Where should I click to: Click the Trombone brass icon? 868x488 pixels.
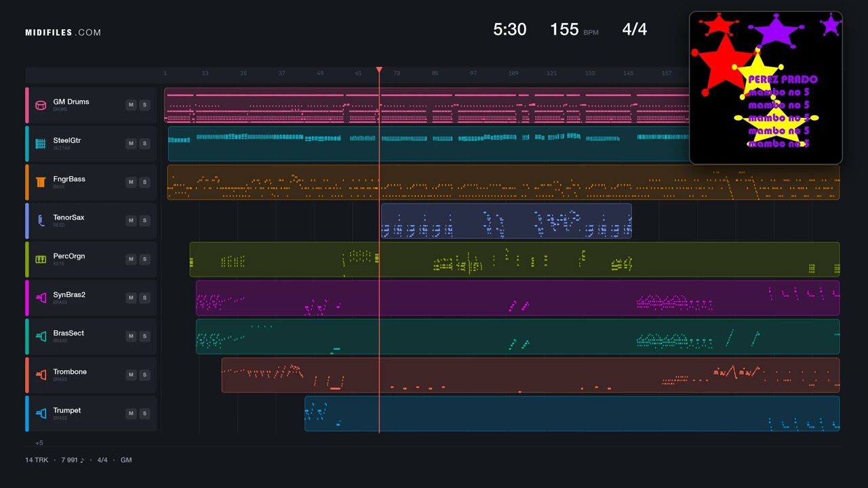pos(40,375)
